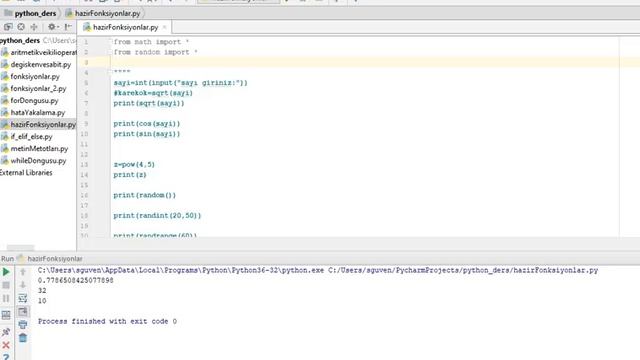Click the hazirFonksiyonlar.py file icon in tree
This screenshot has width=640, height=360.
[x=5, y=124]
